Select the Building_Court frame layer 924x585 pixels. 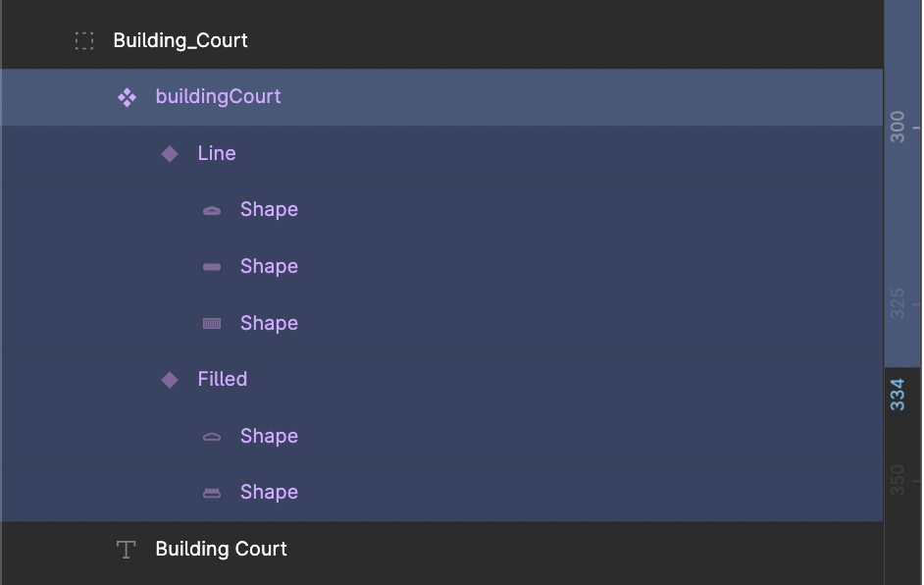tap(180, 41)
